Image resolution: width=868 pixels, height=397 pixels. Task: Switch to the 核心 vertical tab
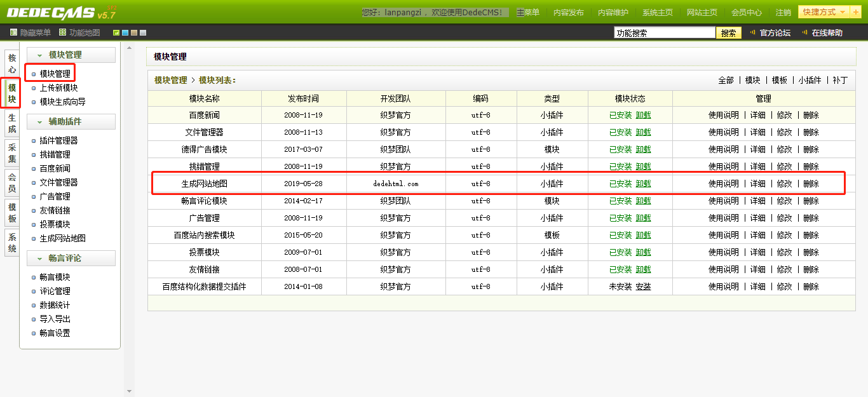[12, 64]
